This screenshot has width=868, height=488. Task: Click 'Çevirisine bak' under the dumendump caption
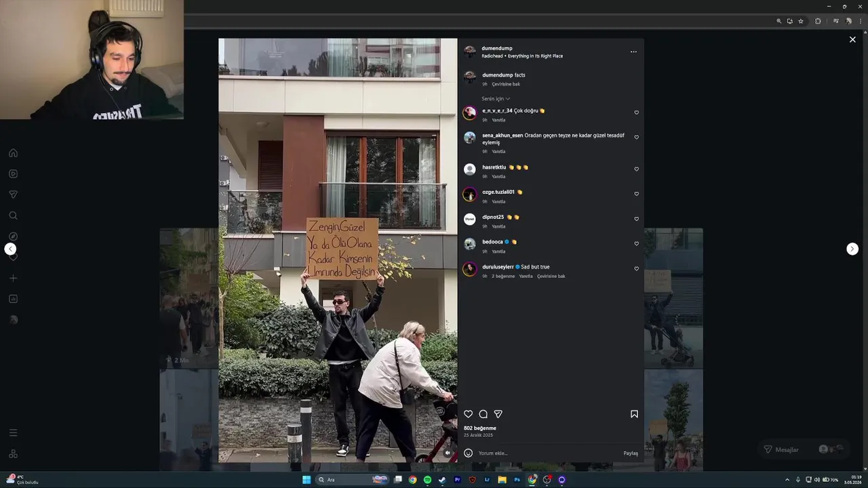[506, 84]
